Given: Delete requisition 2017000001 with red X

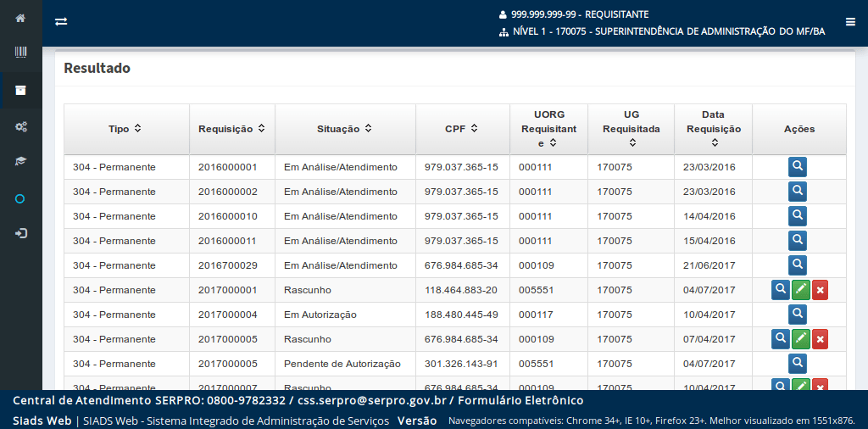Looking at the screenshot, I should 820,290.
